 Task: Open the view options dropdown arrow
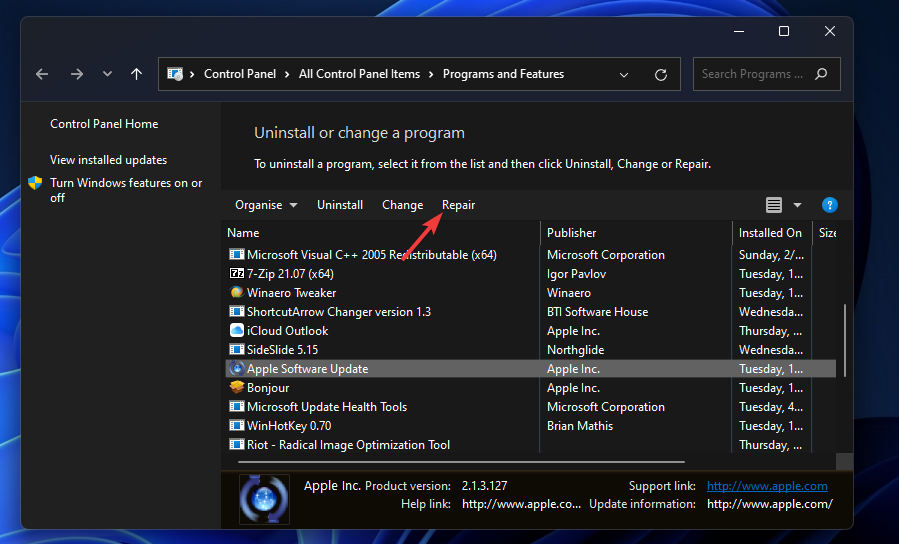click(798, 205)
